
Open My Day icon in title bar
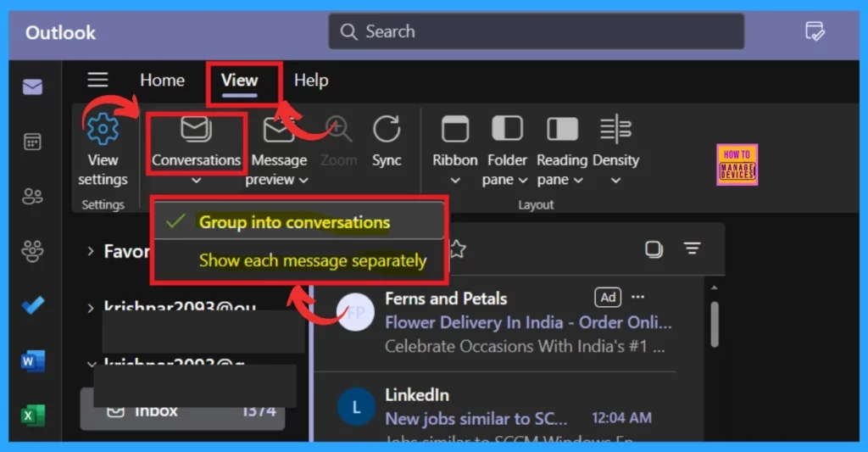815,31
